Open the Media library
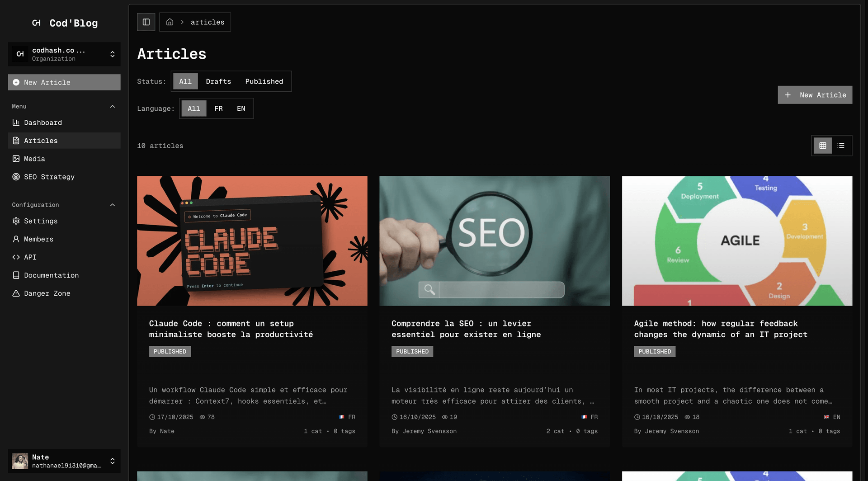 click(x=34, y=159)
